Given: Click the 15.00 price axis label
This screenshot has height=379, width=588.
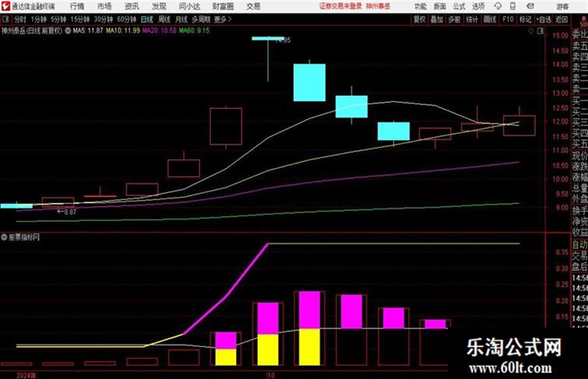Looking at the screenshot, I should 560,35.
